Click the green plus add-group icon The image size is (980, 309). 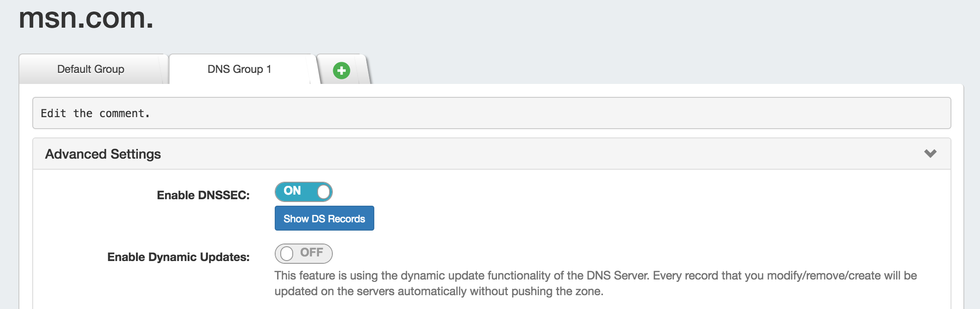tap(341, 71)
